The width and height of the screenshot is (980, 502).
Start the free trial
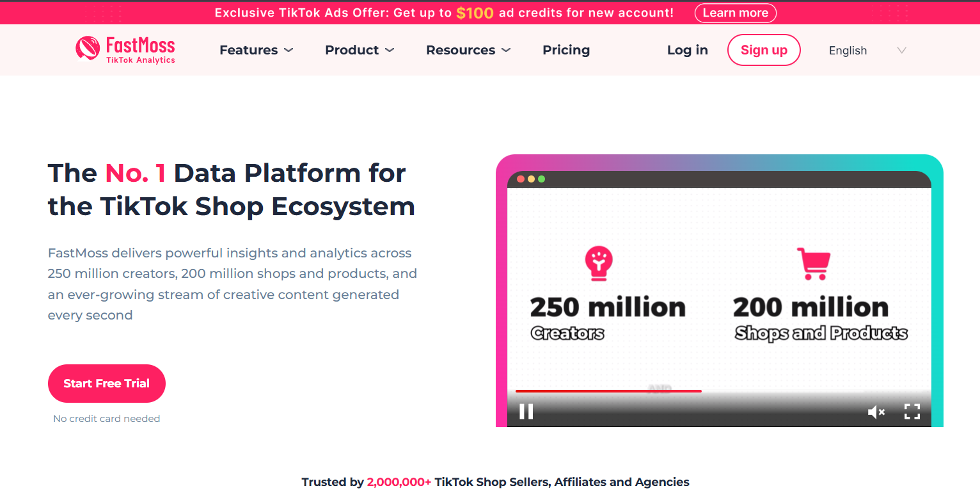click(x=107, y=384)
